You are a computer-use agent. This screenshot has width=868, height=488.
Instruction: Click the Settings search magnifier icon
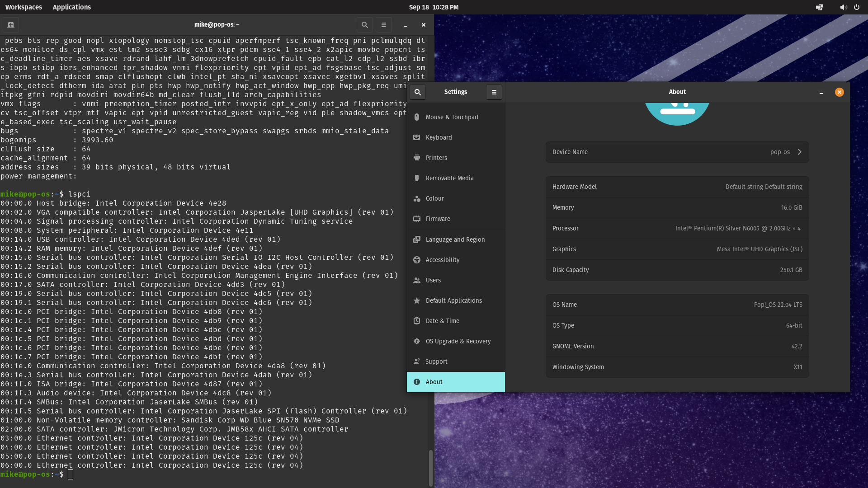tap(418, 92)
